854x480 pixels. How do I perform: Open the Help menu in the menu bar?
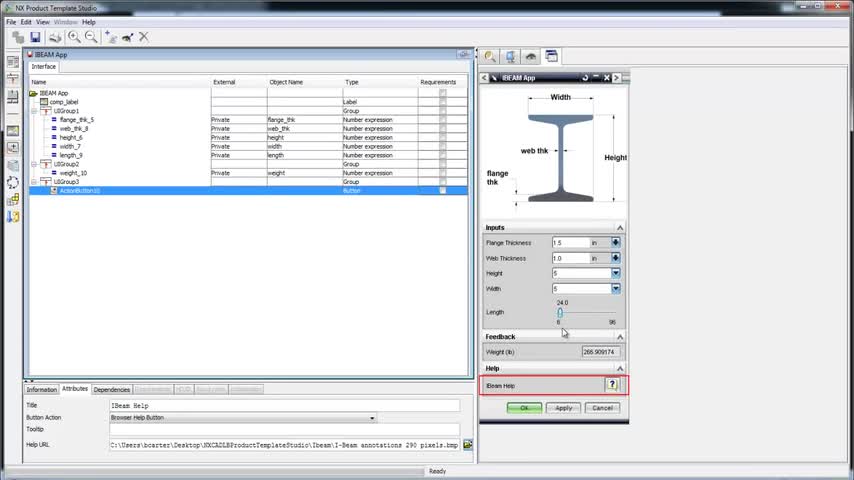[89, 22]
